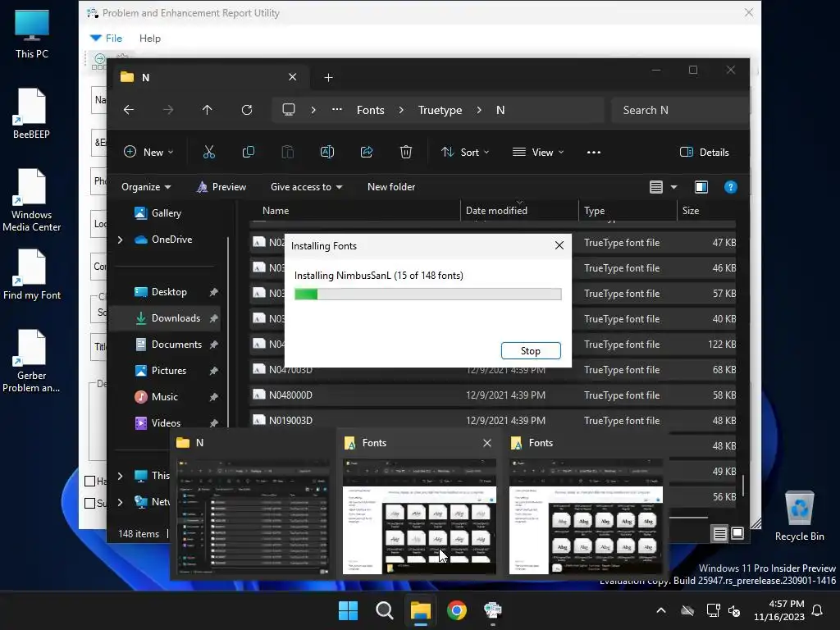Click the Delete trash icon
Image resolution: width=840 pixels, height=630 pixels.
tap(406, 152)
